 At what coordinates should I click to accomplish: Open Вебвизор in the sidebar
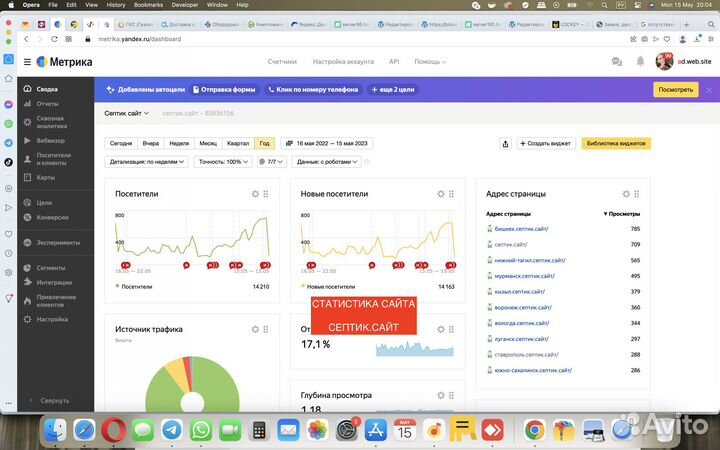click(x=51, y=141)
